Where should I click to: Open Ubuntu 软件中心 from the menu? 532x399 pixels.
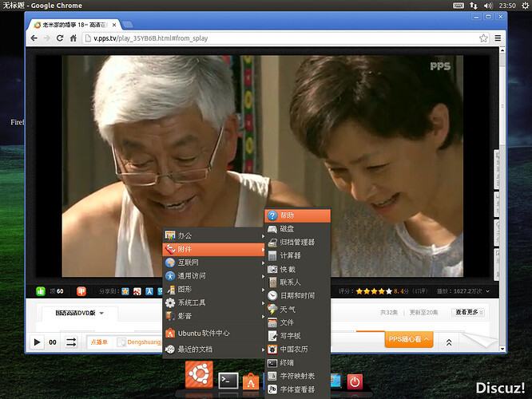point(214,334)
